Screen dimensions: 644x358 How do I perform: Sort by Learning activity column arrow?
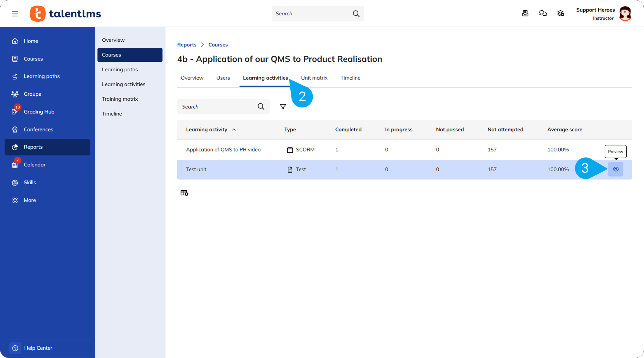pos(234,129)
